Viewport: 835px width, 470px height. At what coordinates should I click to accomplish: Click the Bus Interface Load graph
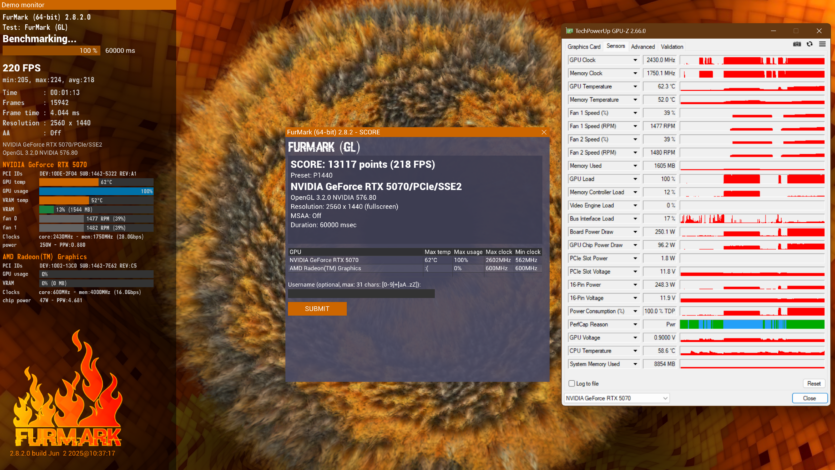(752, 219)
